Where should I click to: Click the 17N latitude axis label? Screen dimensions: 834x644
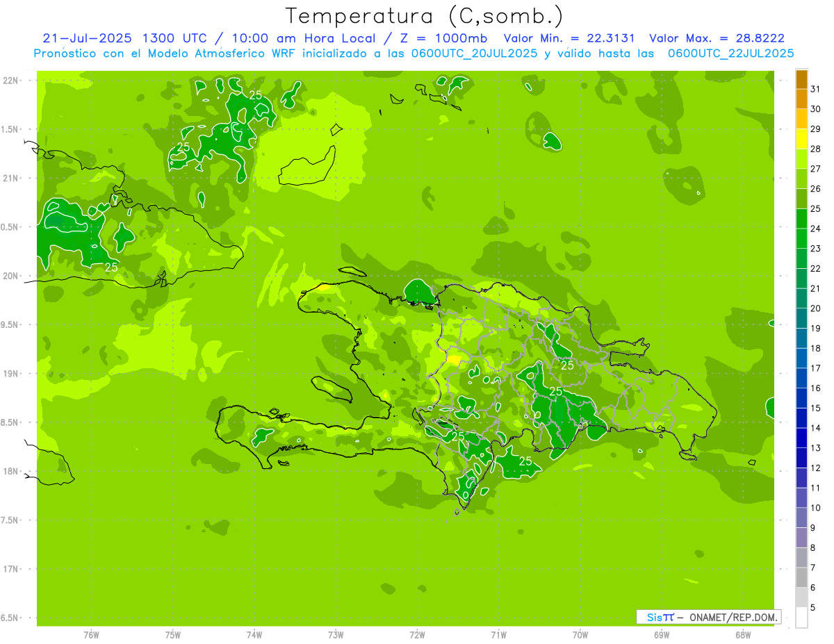[11, 570]
